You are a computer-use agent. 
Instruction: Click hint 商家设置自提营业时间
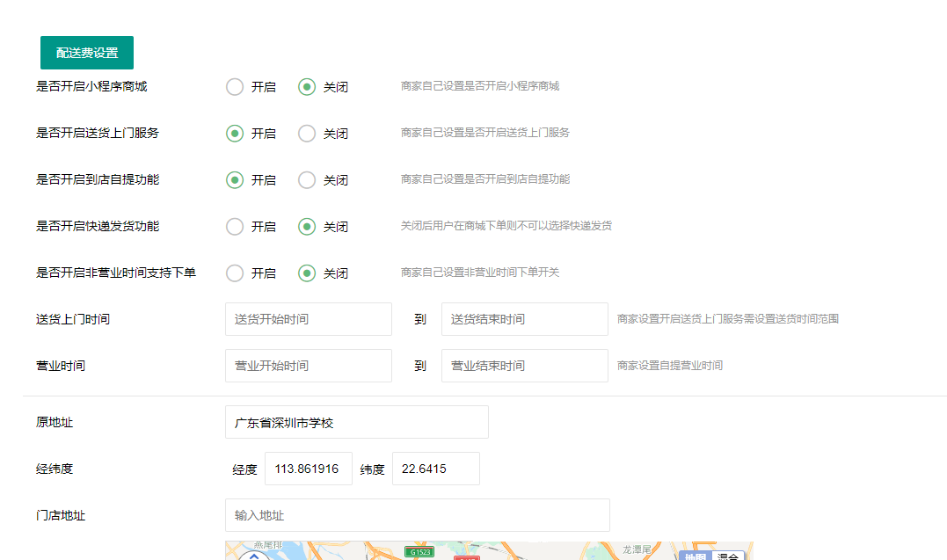pyautogui.click(x=670, y=366)
